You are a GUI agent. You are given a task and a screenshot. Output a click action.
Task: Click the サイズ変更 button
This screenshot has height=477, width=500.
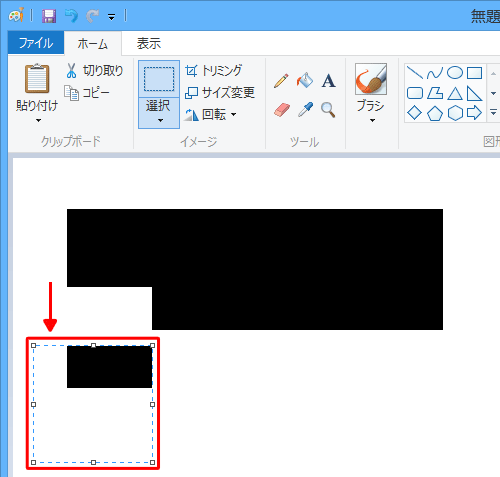click(x=220, y=92)
